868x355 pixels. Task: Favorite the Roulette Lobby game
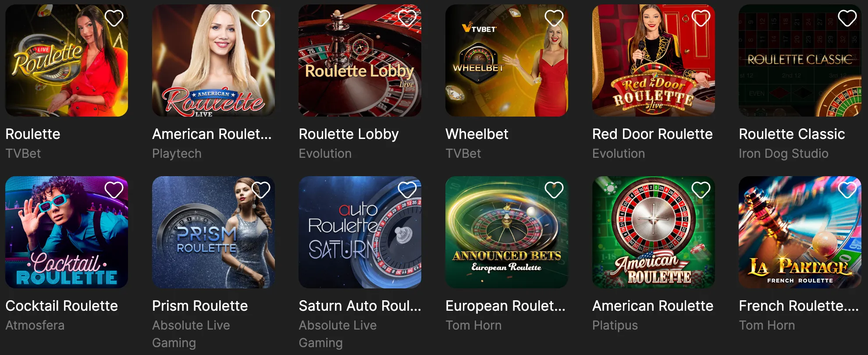(x=407, y=18)
